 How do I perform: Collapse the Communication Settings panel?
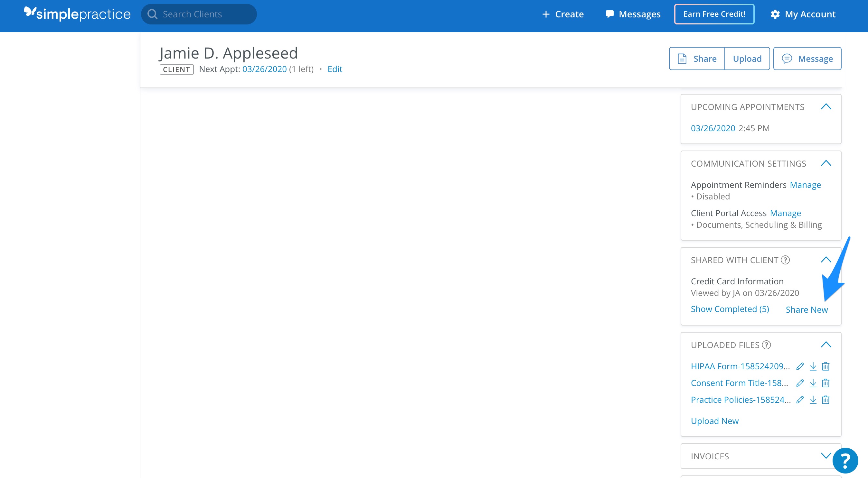pyautogui.click(x=826, y=164)
